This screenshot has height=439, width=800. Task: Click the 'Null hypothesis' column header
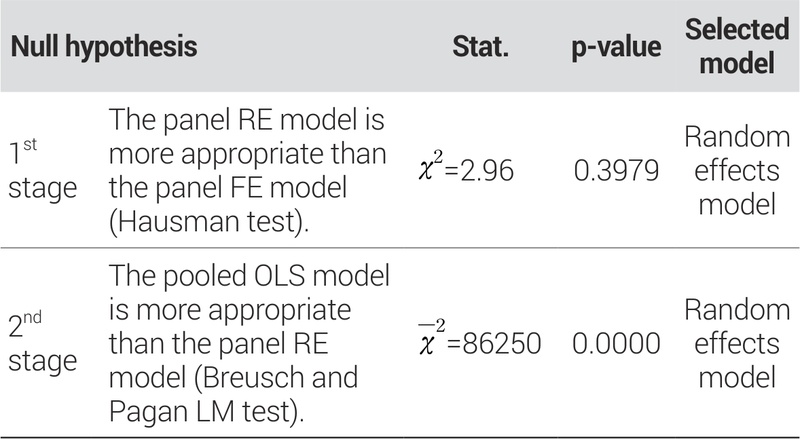104,46
